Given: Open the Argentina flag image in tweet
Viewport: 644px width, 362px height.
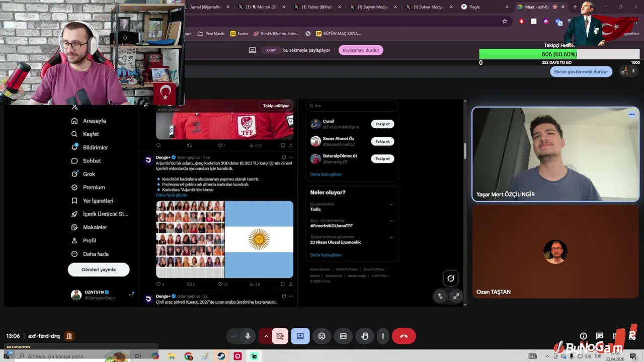Looking at the screenshot, I should 259,239.
